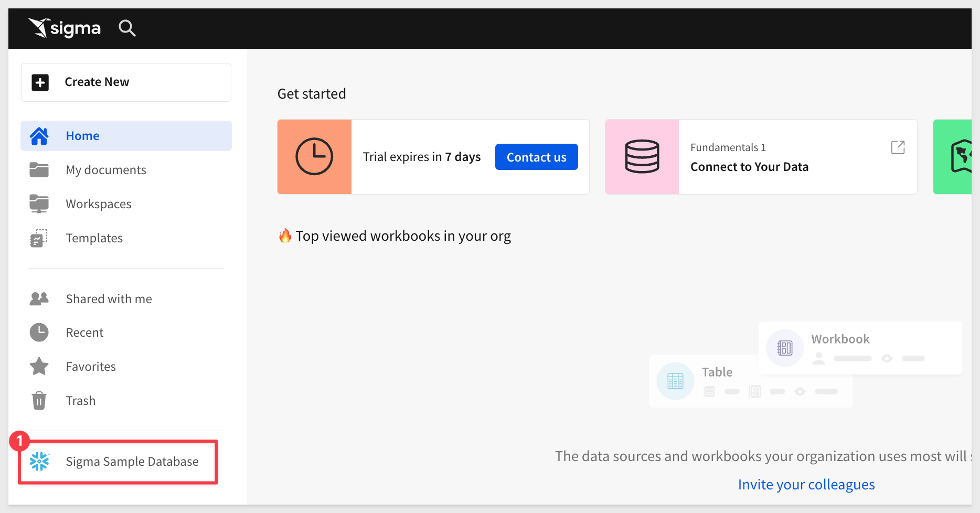
Task: Click the Workbook placeholder card icon
Action: point(785,348)
